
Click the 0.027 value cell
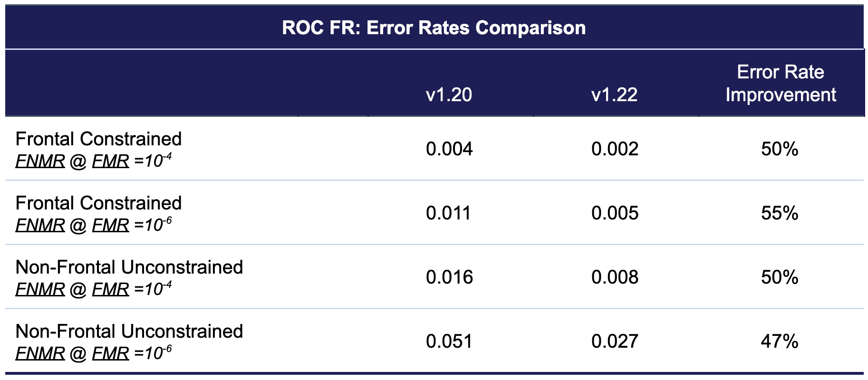(615, 341)
